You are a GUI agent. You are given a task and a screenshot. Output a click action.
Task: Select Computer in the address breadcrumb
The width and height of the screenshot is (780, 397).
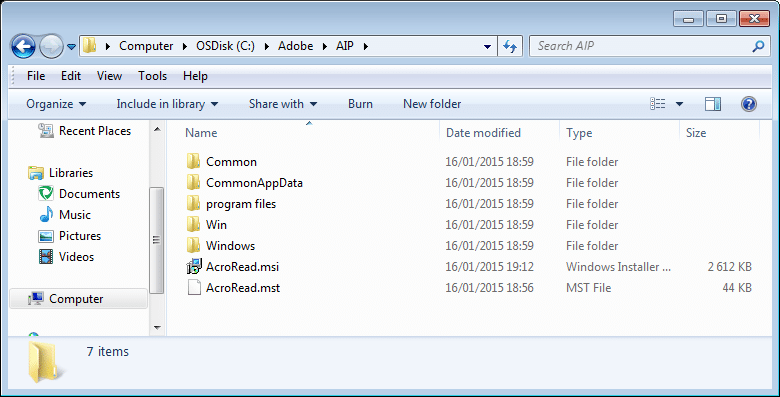146,46
